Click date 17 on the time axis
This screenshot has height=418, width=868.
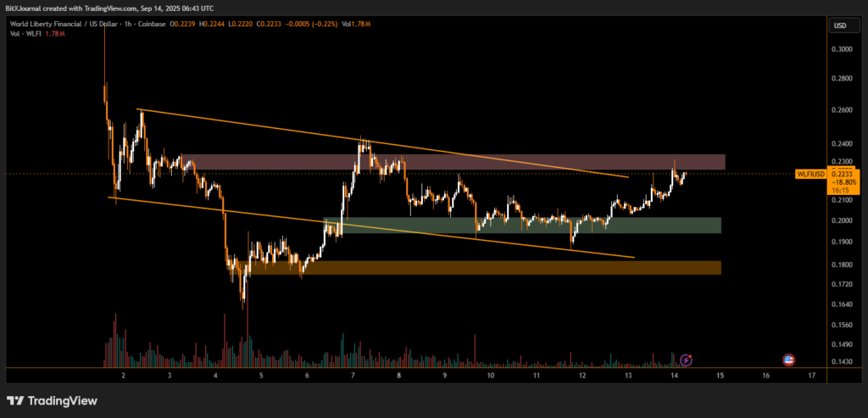pos(812,375)
